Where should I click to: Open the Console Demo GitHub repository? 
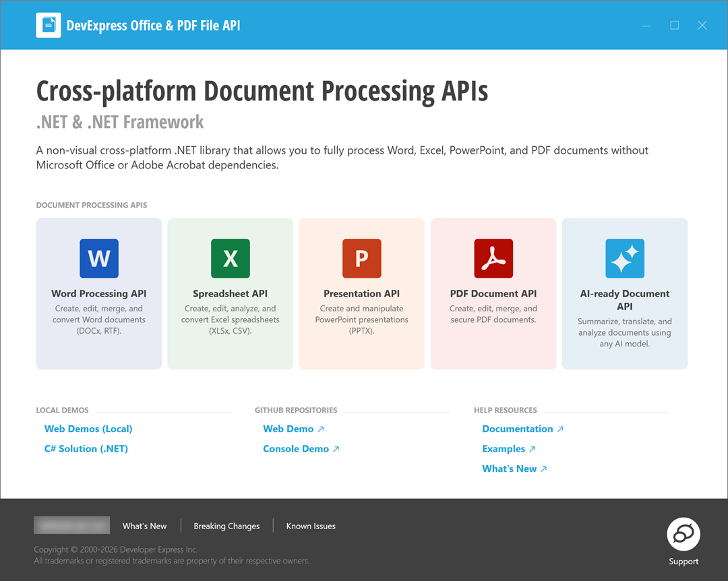pos(296,449)
